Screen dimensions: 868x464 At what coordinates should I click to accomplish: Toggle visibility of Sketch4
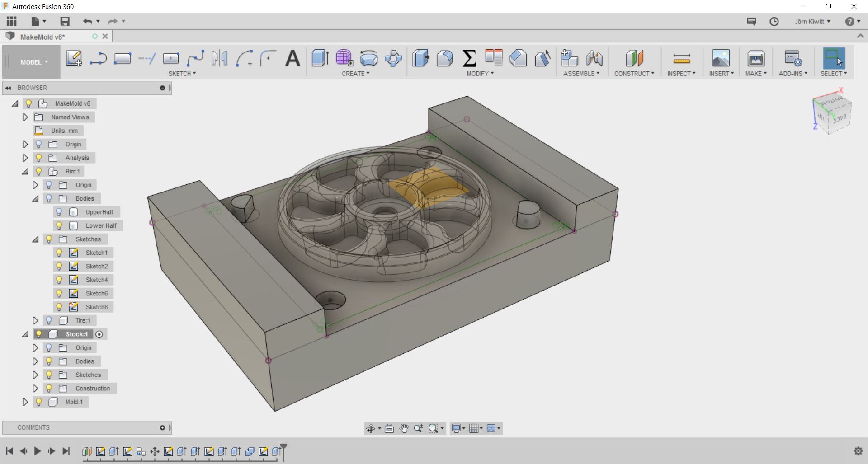tap(59, 280)
